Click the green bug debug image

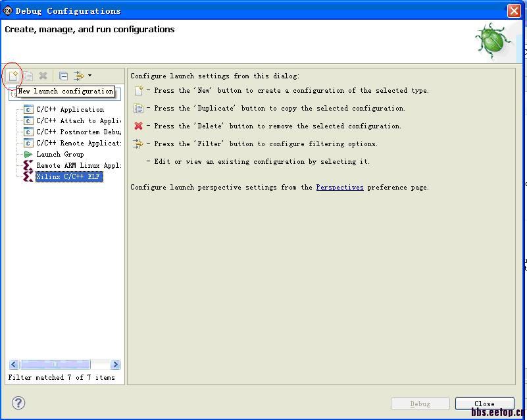(493, 41)
